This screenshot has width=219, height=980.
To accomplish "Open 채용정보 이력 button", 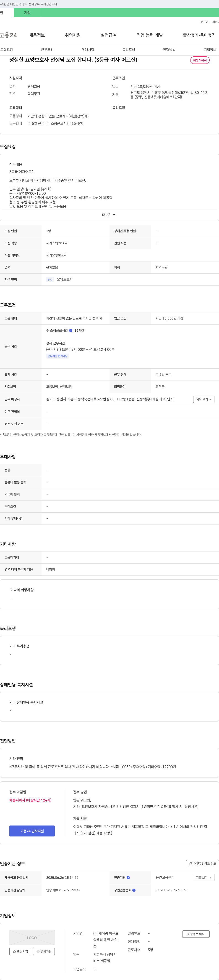I will 196,934.
